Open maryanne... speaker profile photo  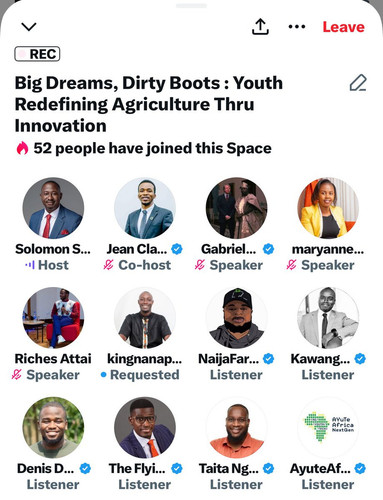328,208
